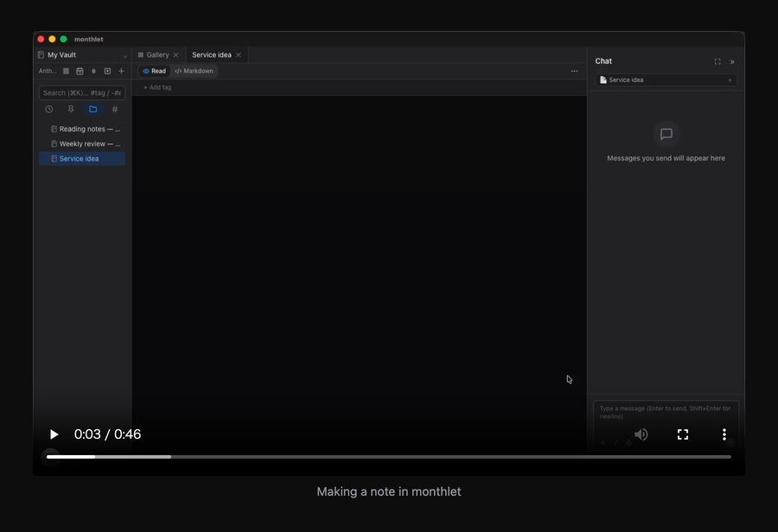778x532 pixels.
Task: Click the Chat panel heading
Action: click(603, 61)
